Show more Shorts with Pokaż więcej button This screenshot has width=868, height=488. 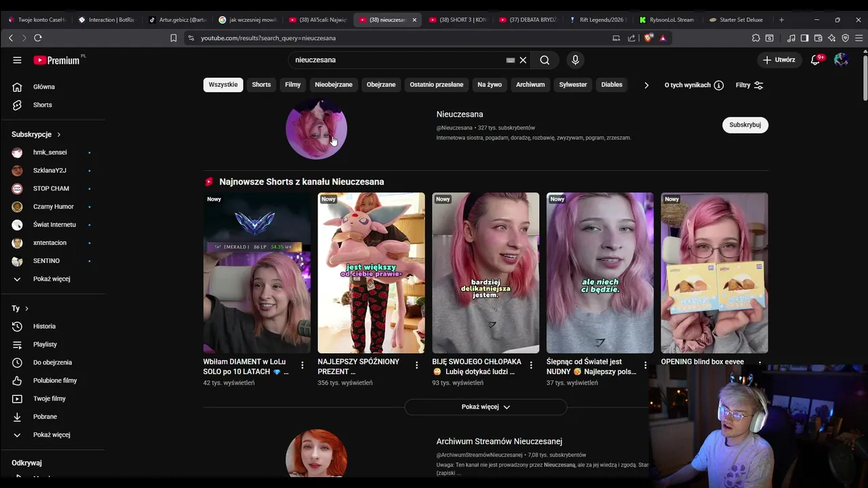click(x=486, y=407)
